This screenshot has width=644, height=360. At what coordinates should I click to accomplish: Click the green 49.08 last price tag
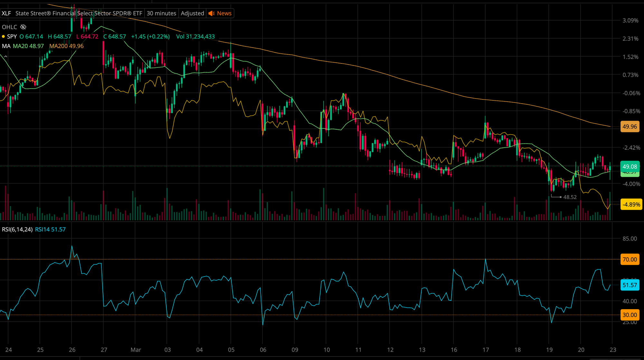(630, 166)
